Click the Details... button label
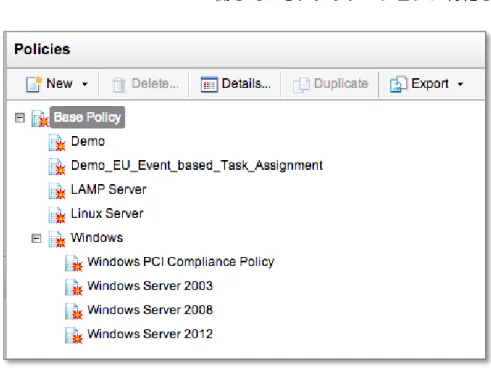This screenshot has width=491, height=372. coord(246,83)
